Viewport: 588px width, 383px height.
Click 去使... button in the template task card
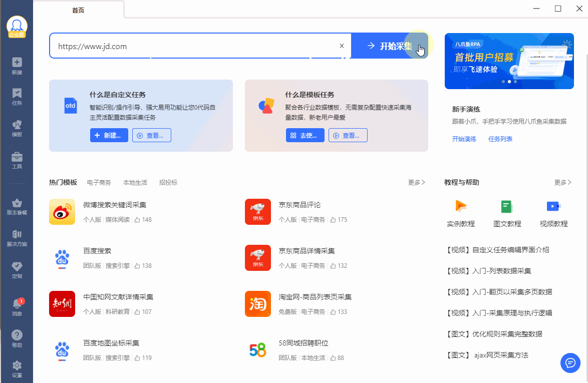[x=305, y=135]
